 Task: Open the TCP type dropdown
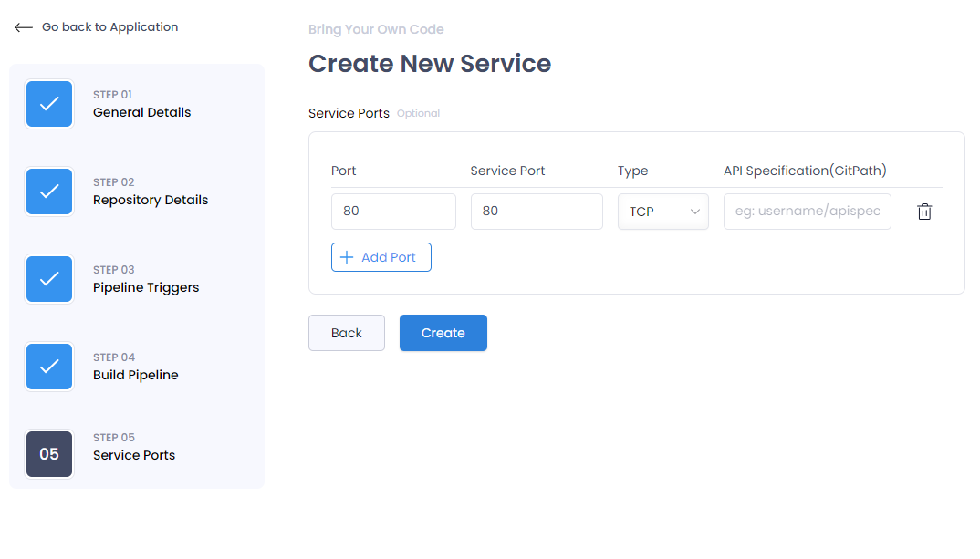[x=663, y=212]
